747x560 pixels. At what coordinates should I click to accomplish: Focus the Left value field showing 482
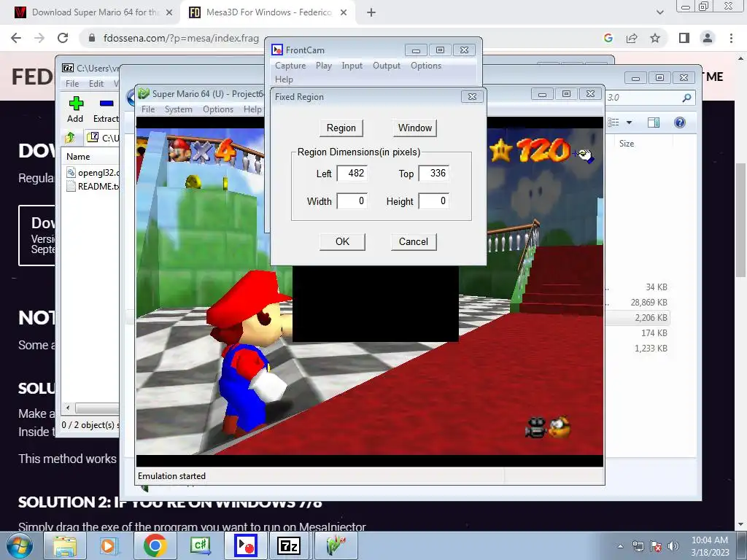(352, 174)
